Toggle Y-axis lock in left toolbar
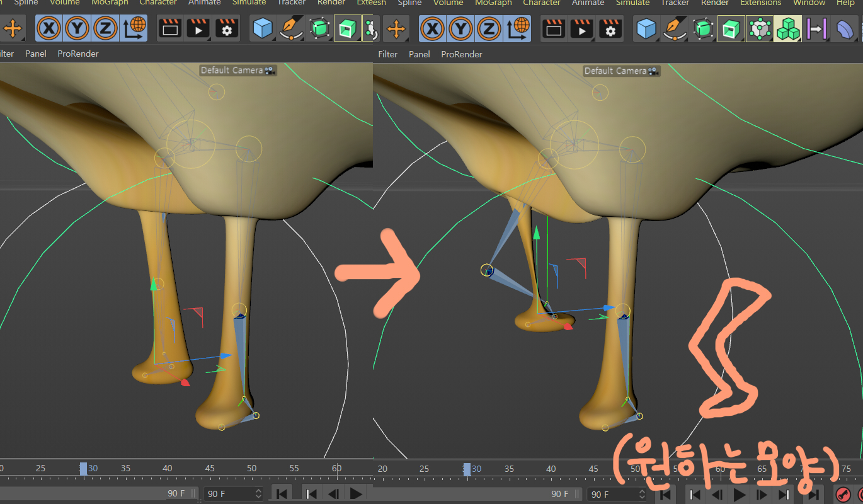Screen dimensions: 863x504 pyautogui.click(x=77, y=28)
